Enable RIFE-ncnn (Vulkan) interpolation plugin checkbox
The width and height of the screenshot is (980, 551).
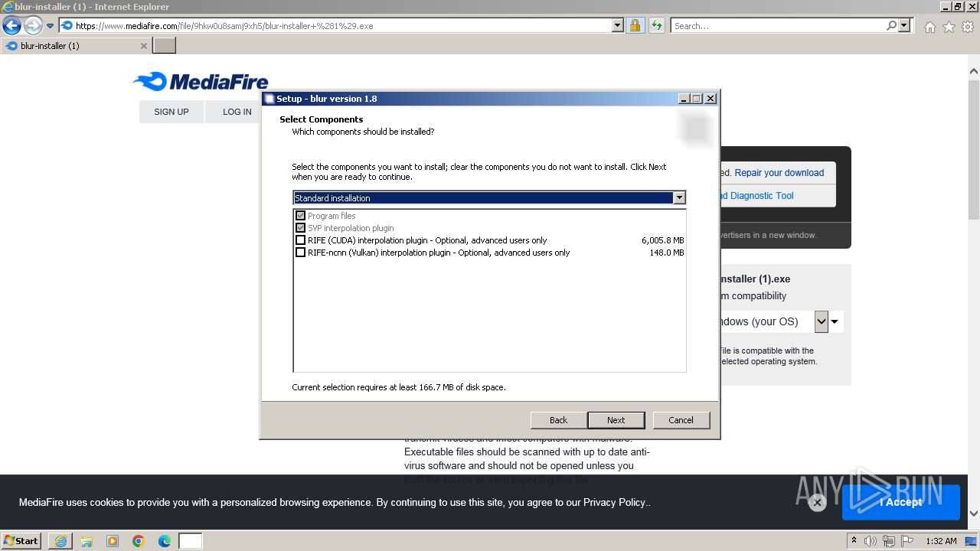click(x=300, y=253)
